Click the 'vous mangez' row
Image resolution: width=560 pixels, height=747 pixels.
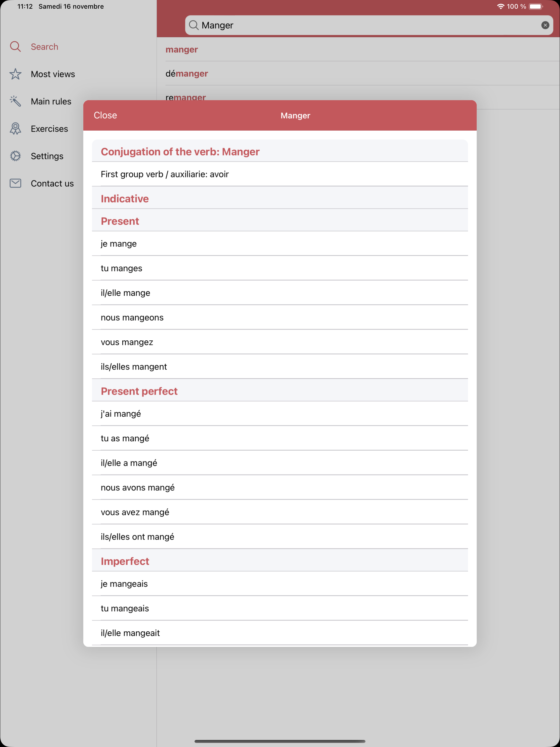280,342
